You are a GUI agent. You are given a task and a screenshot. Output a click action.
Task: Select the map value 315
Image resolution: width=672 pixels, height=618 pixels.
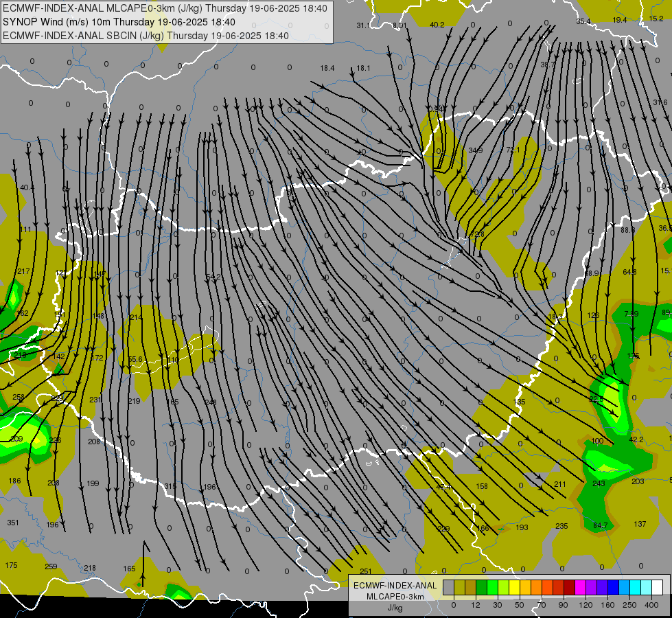[x=170, y=486]
